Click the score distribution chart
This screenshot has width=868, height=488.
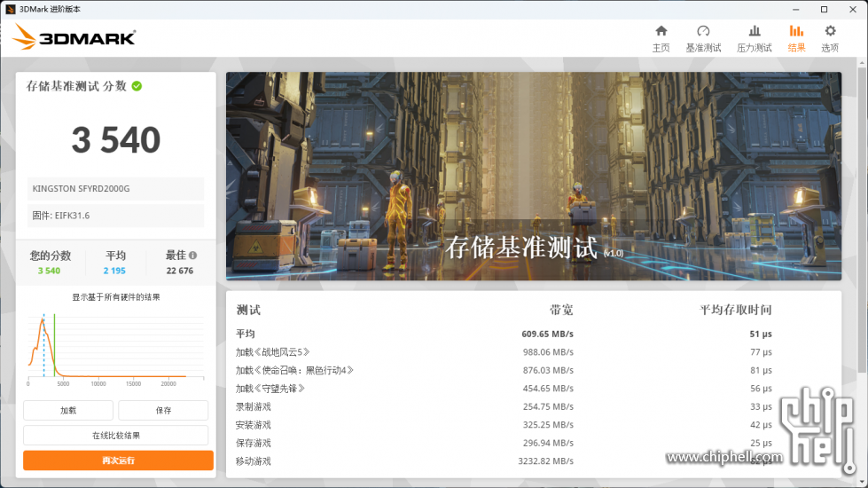click(x=115, y=349)
